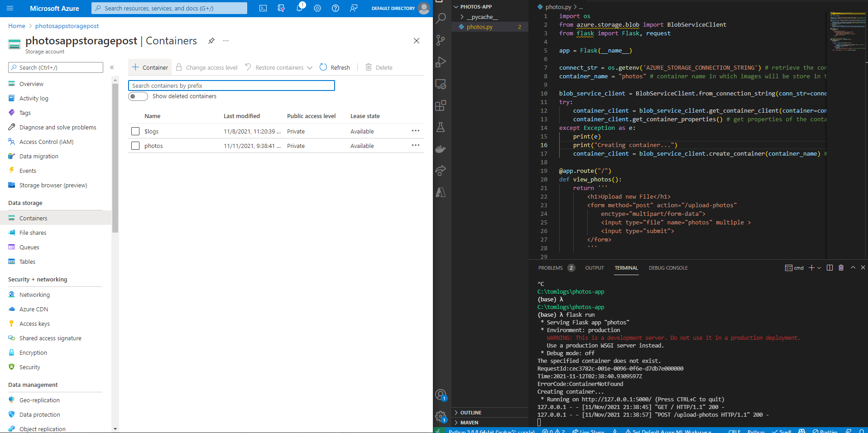Follow the Home breadcrumb link
Screen dimensions: 868x433
pos(17,26)
